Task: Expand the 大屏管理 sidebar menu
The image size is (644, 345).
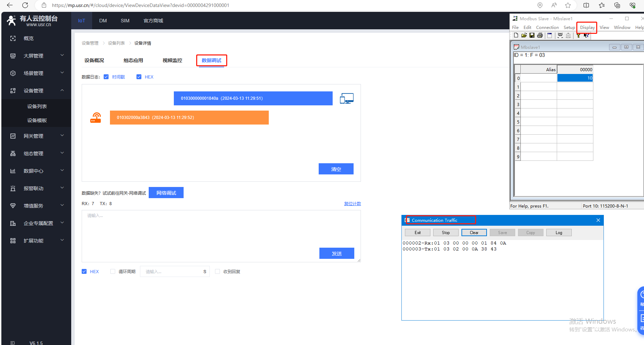Action: [36, 56]
